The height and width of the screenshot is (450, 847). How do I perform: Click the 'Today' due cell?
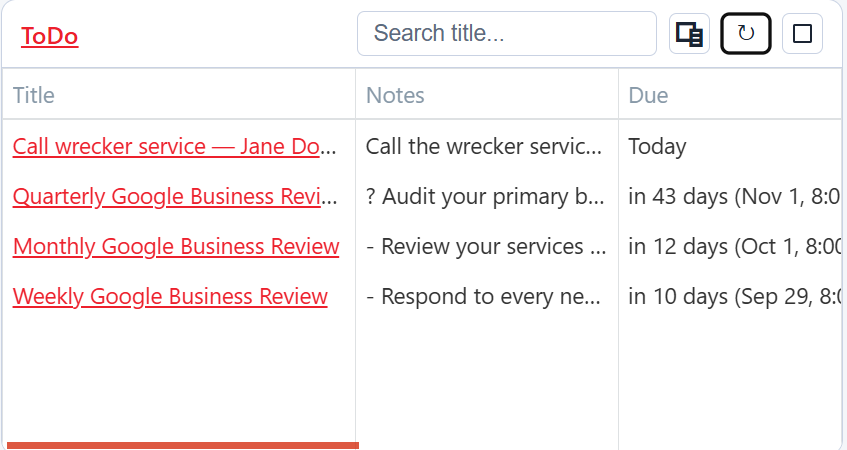click(x=657, y=146)
